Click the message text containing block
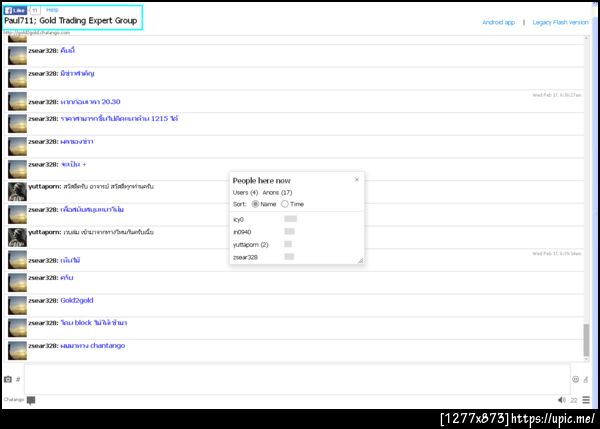 [x=93, y=323]
